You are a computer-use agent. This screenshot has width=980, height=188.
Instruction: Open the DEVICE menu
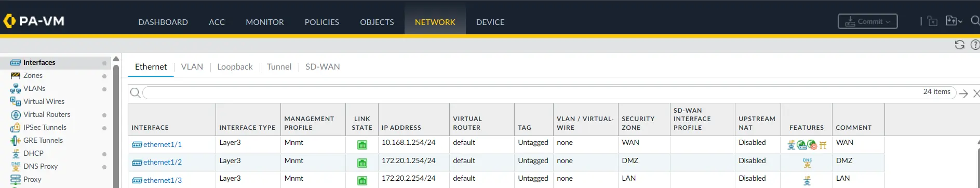490,22
